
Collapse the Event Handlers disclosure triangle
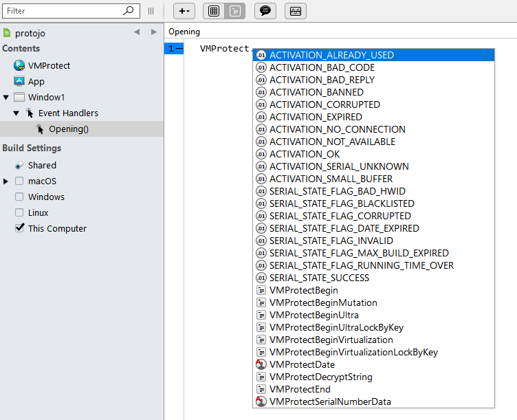[x=16, y=113]
